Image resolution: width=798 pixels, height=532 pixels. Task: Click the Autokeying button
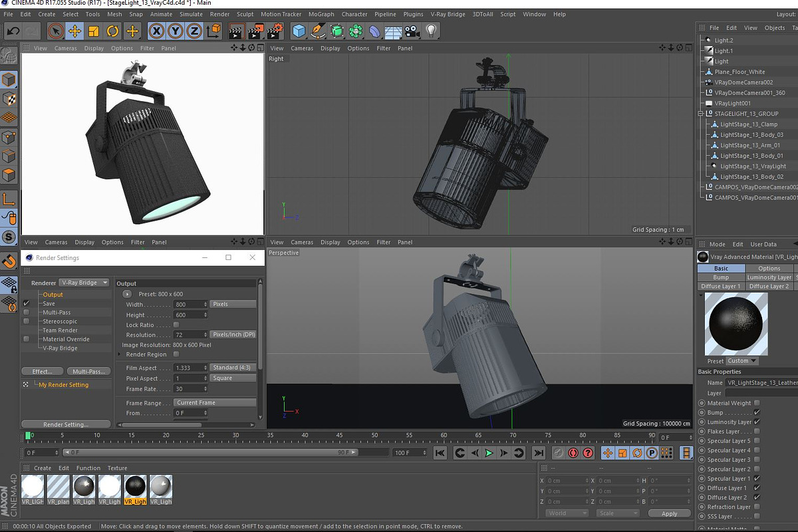[573, 453]
